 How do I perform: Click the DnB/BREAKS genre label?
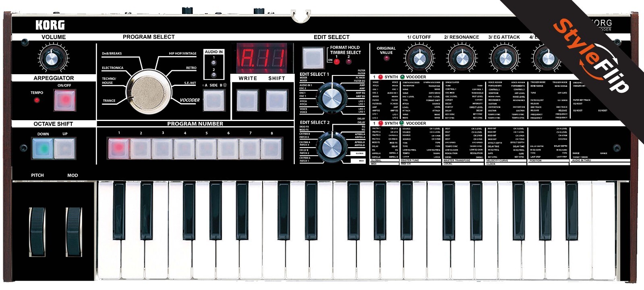[x=112, y=53]
